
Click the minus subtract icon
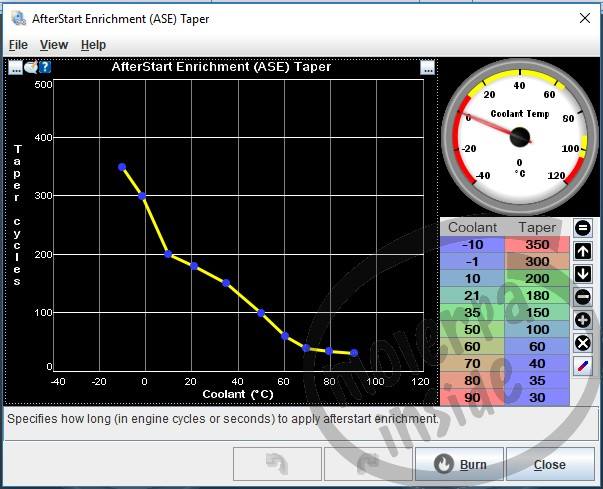point(583,297)
